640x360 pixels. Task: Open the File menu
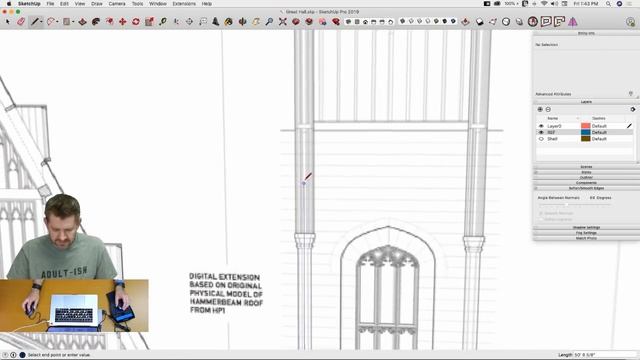[50, 4]
